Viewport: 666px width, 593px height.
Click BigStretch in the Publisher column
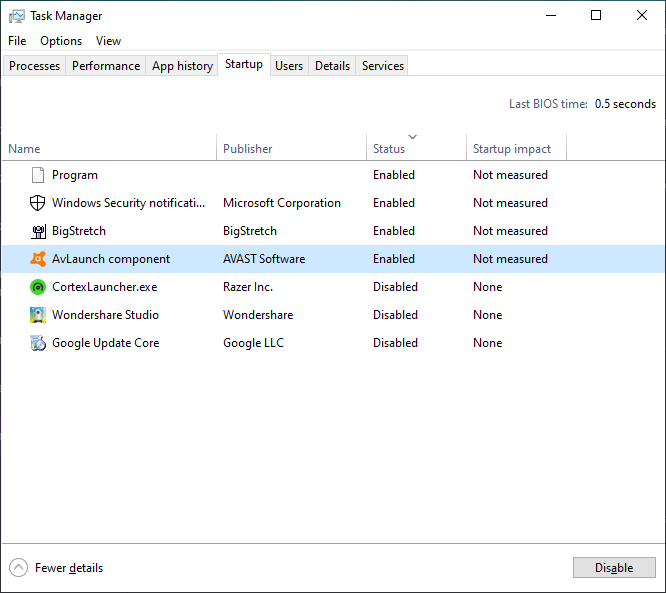click(x=250, y=231)
